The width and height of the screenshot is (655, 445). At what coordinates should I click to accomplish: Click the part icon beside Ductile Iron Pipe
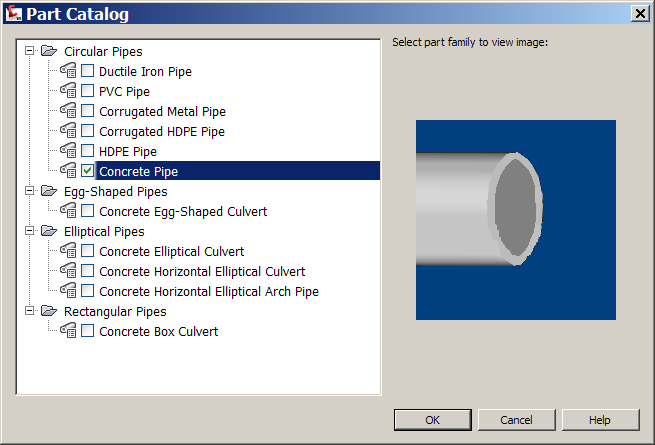click(68, 71)
